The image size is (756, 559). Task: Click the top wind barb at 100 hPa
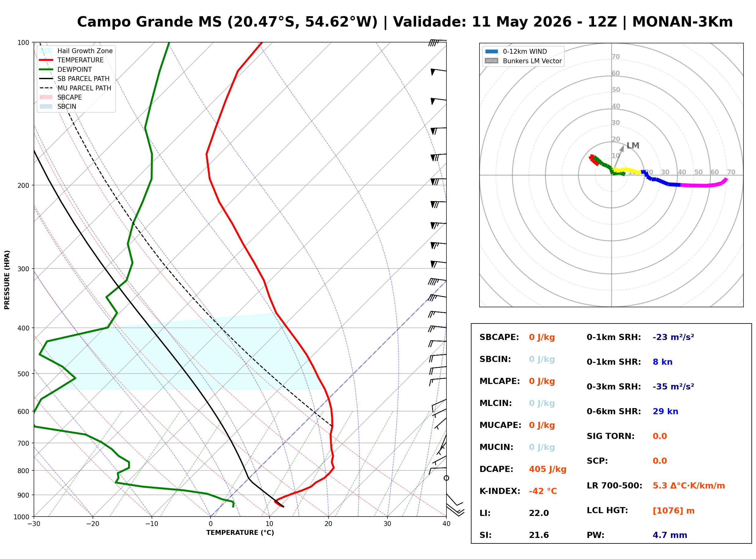(x=437, y=43)
